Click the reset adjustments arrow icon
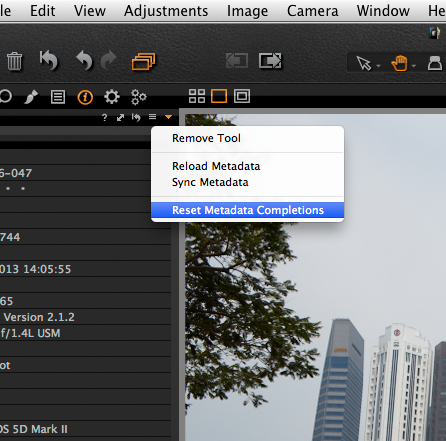 49,60
